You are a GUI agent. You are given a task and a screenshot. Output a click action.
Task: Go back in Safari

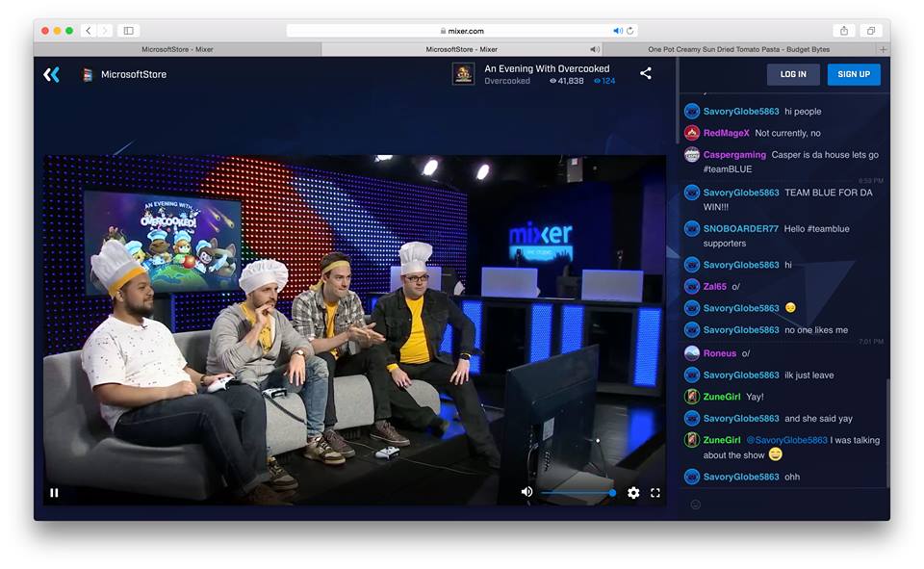click(89, 31)
